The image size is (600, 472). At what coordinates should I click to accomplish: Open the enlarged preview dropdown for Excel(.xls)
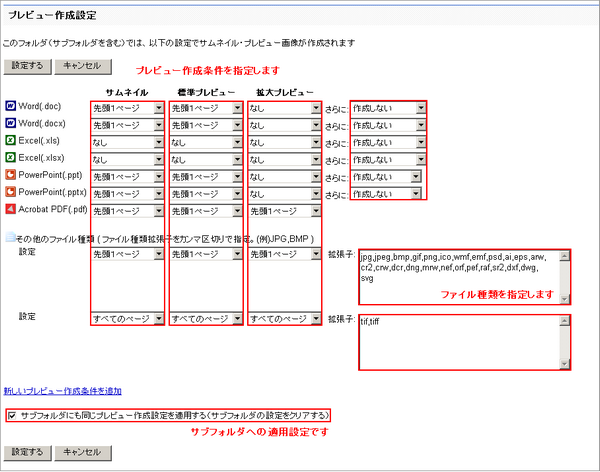[x=284, y=142]
